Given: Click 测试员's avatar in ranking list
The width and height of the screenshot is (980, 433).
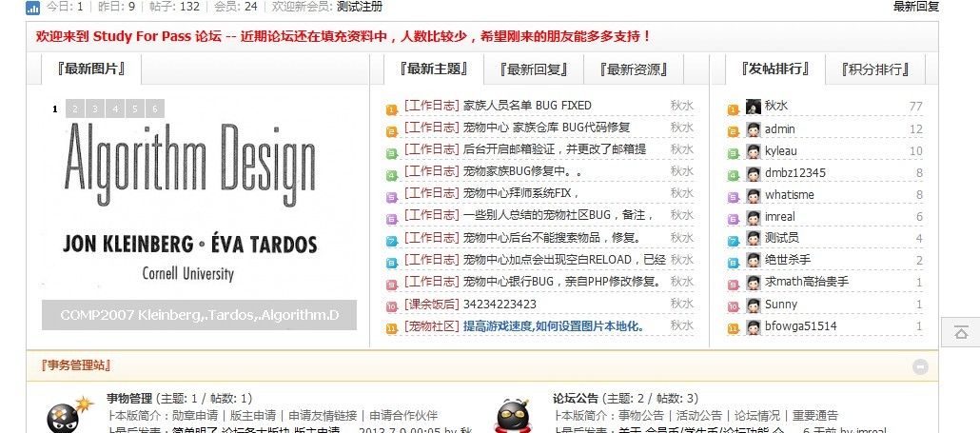Looking at the screenshot, I should (x=754, y=239).
